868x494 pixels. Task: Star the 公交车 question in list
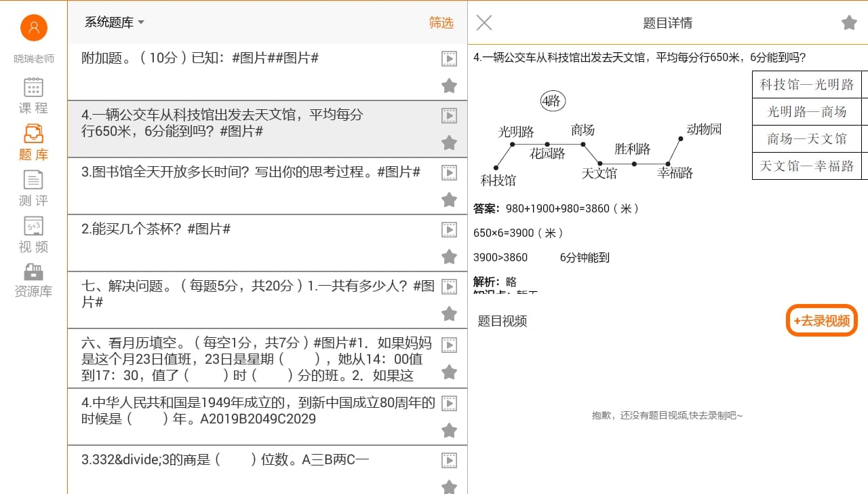pyautogui.click(x=449, y=142)
